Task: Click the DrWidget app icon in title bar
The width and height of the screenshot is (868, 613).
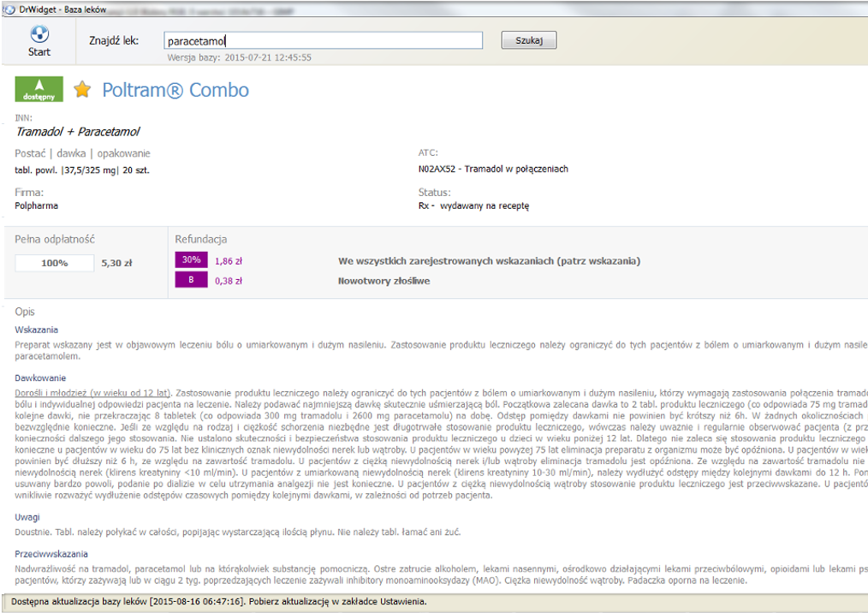Action: (x=9, y=9)
